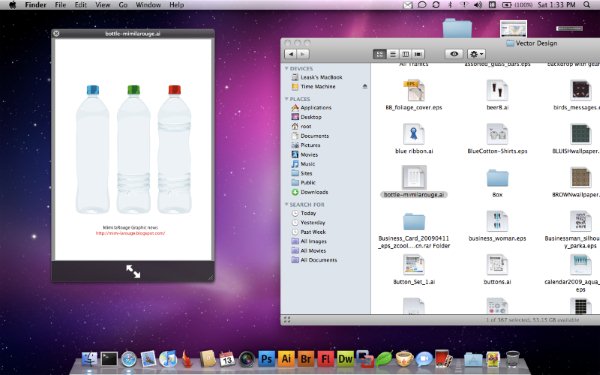
Task: Go back in Finder window
Action: (x=291, y=54)
